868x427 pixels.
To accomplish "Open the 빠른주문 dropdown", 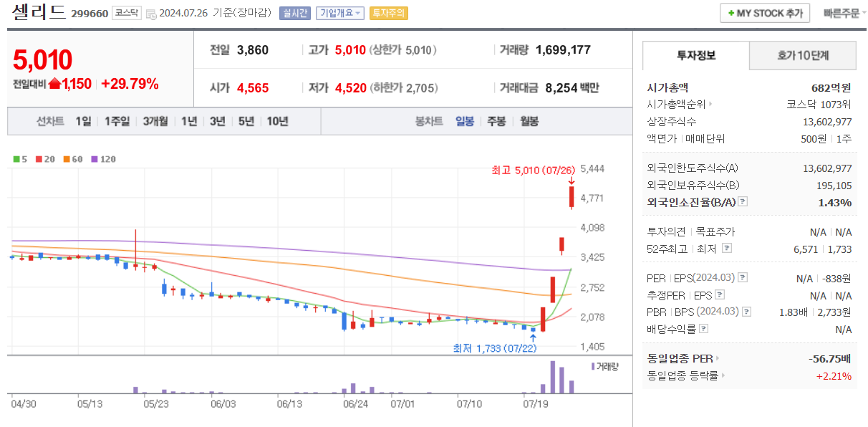I will (844, 13).
